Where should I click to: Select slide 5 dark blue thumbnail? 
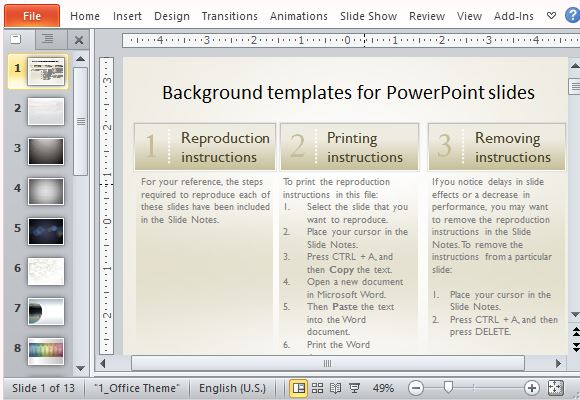click(x=46, y=231)
